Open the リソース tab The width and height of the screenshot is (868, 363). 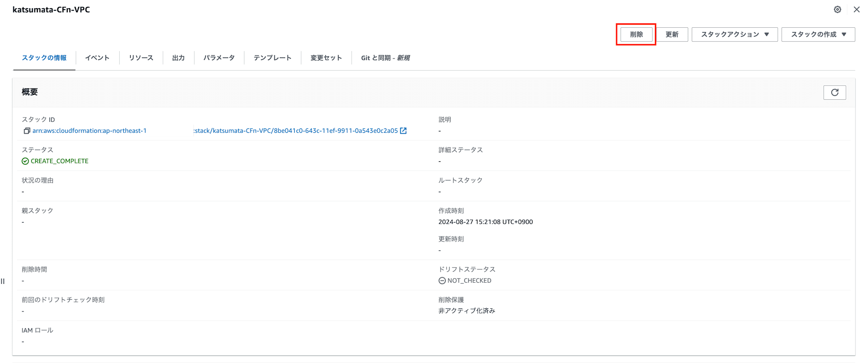pos(141,58)
